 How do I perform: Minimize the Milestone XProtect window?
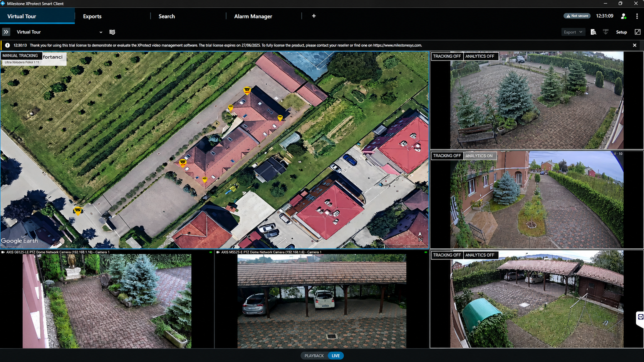point(605,3)
